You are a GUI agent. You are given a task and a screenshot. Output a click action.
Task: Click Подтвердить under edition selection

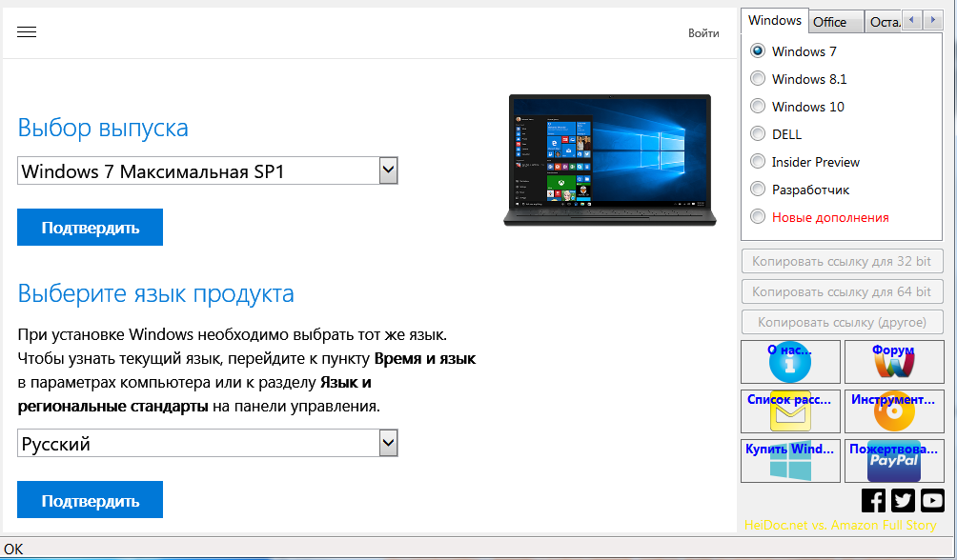[90, 228]
